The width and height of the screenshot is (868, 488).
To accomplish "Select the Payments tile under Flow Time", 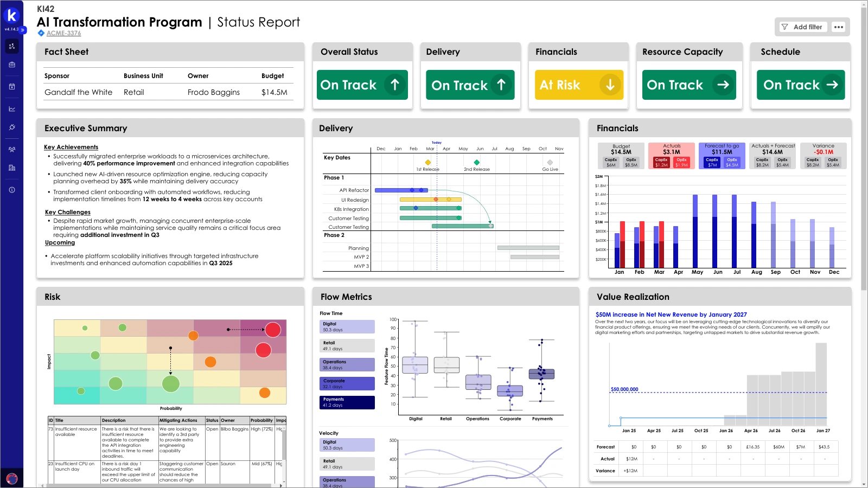I will click(x=347, y=402).
